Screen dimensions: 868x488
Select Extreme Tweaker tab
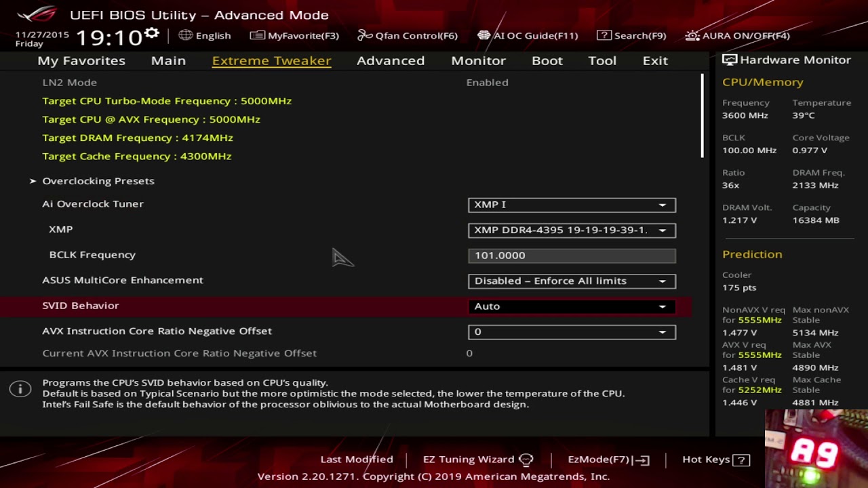click(271, 60)
